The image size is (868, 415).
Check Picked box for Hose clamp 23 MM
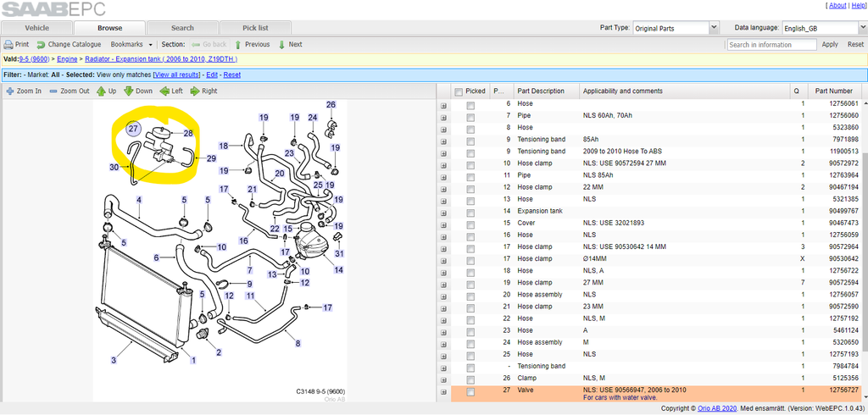pyautogui.click(x=470, y=307)
